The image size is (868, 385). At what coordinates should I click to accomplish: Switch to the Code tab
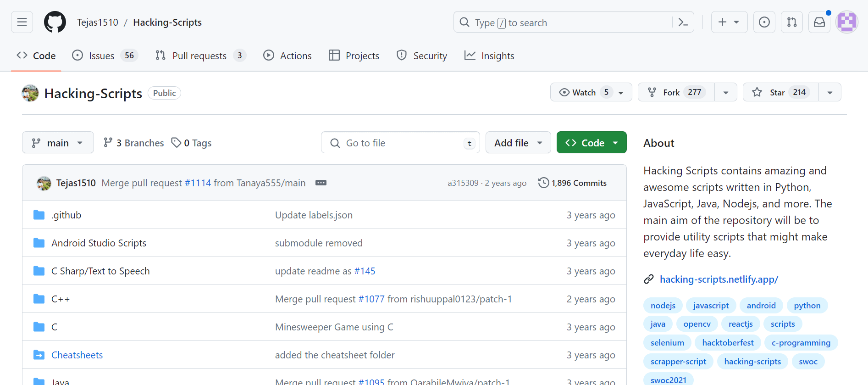pyautogui.click(x=36, y=56)
